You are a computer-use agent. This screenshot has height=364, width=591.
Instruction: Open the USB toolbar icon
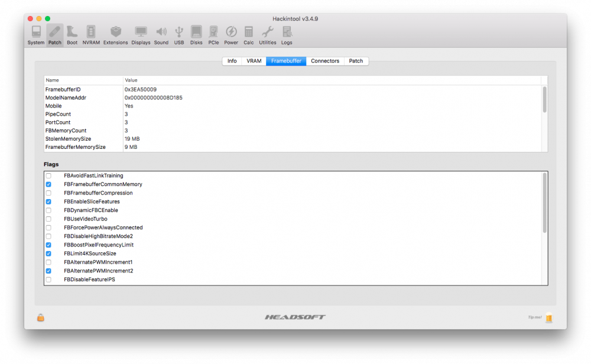pos(179,35)
